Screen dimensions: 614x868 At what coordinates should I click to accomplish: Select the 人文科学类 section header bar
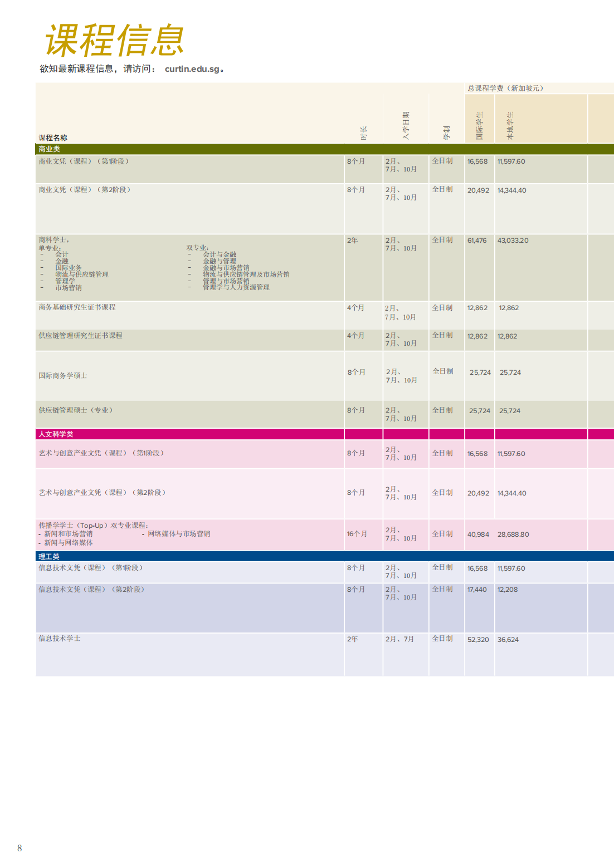[x=56, y=434]
